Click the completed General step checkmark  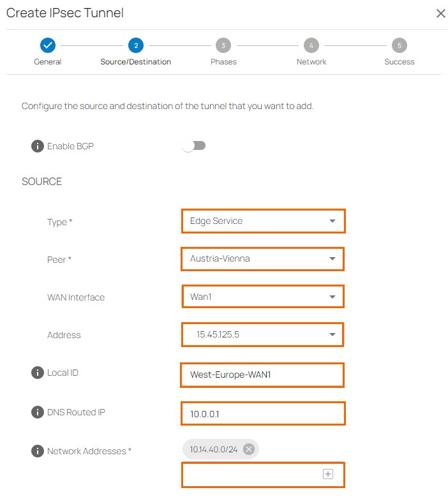(x=48, y=45)
